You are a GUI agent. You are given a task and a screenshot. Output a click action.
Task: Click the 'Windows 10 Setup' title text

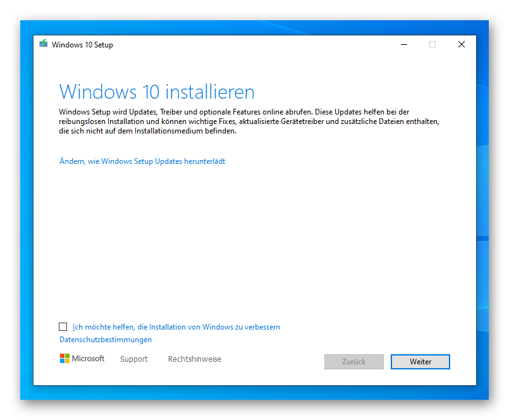82,45
